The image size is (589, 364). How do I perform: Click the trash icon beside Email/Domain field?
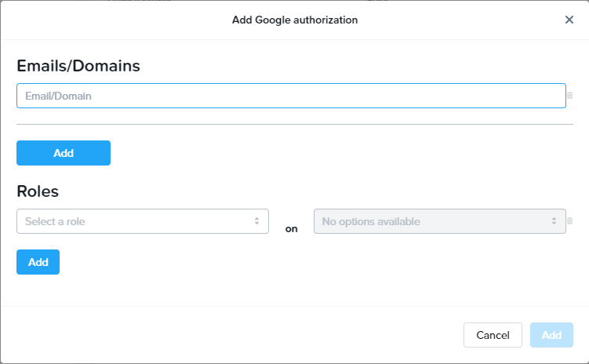570,96
